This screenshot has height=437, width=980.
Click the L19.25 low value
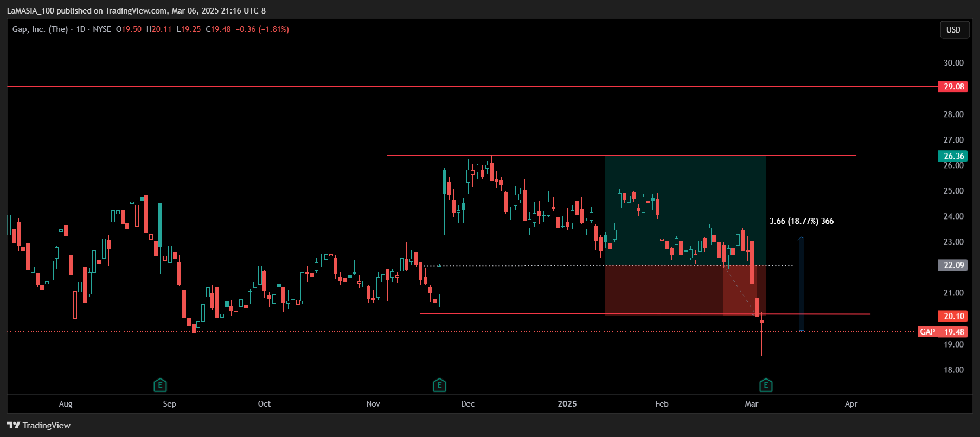(x=189, y=29)
